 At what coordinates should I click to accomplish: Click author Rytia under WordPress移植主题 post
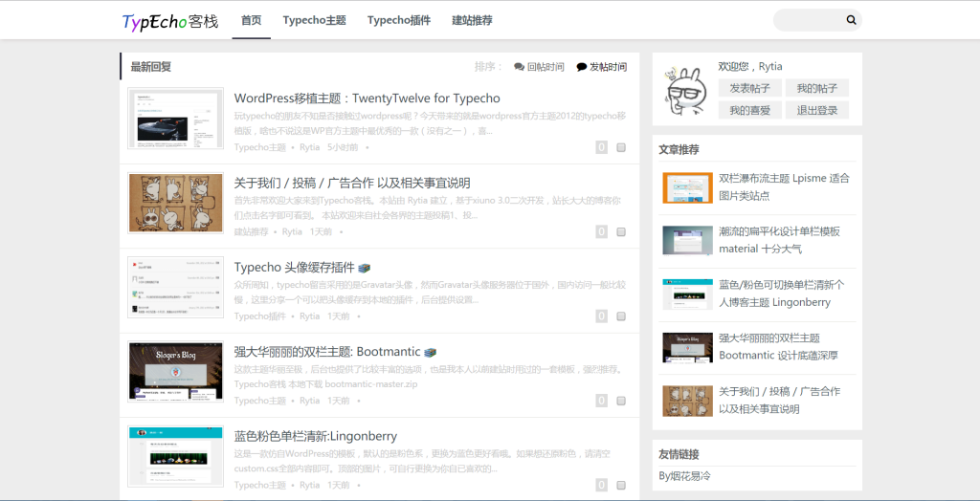coord(309,147)
